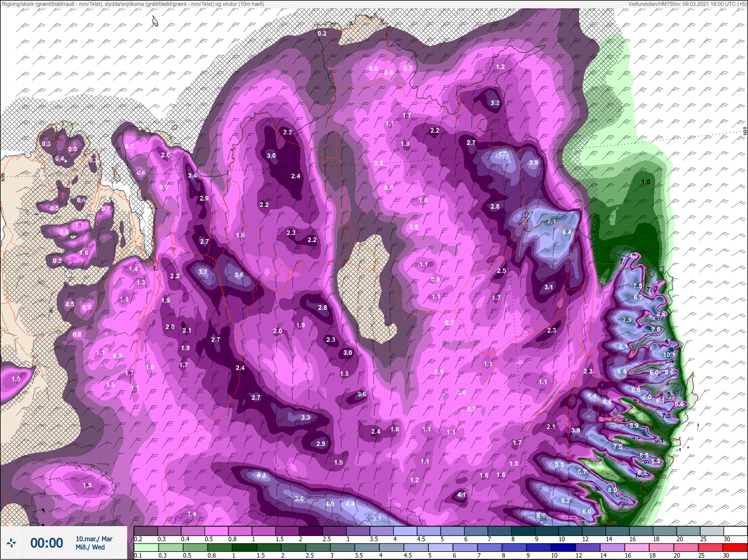
Task: Click the 5.5 precipitation value in the southeast
Action: point(559,465)
